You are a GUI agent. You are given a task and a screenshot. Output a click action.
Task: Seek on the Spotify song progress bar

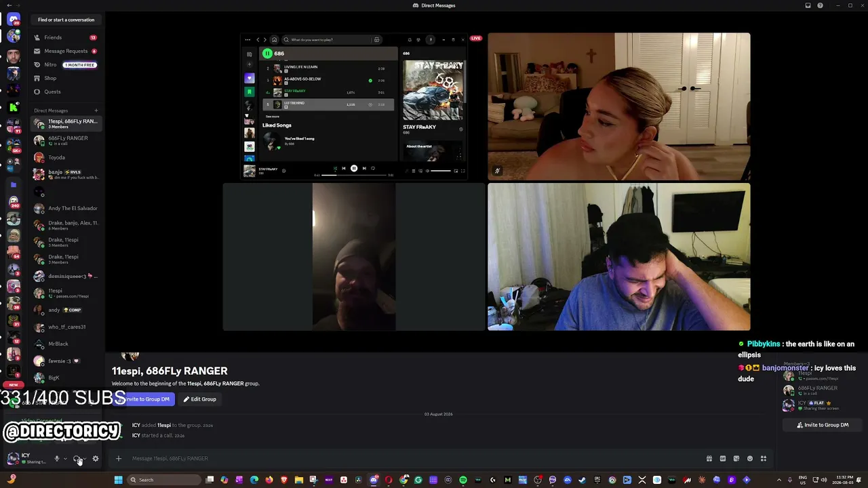click(353, 175)
